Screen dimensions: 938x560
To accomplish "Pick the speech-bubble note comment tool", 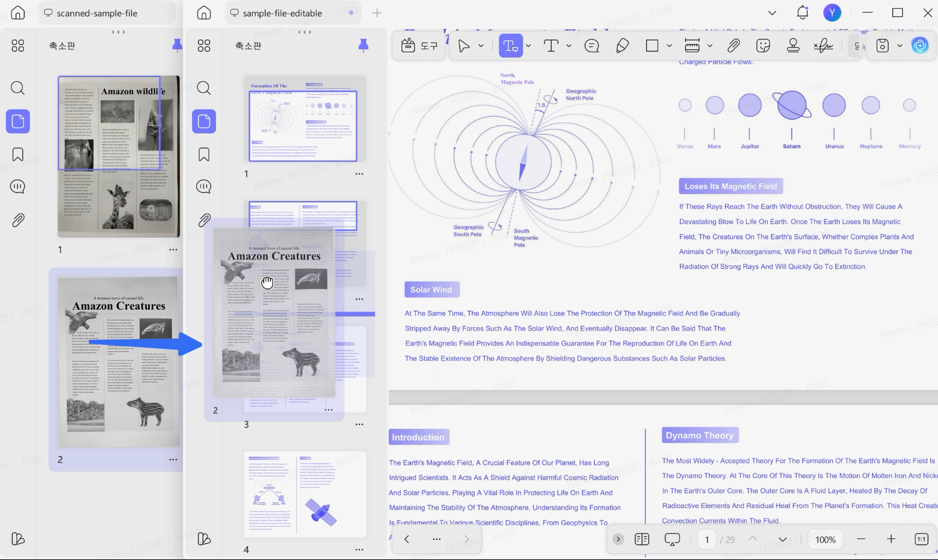I will click(592, 45).
